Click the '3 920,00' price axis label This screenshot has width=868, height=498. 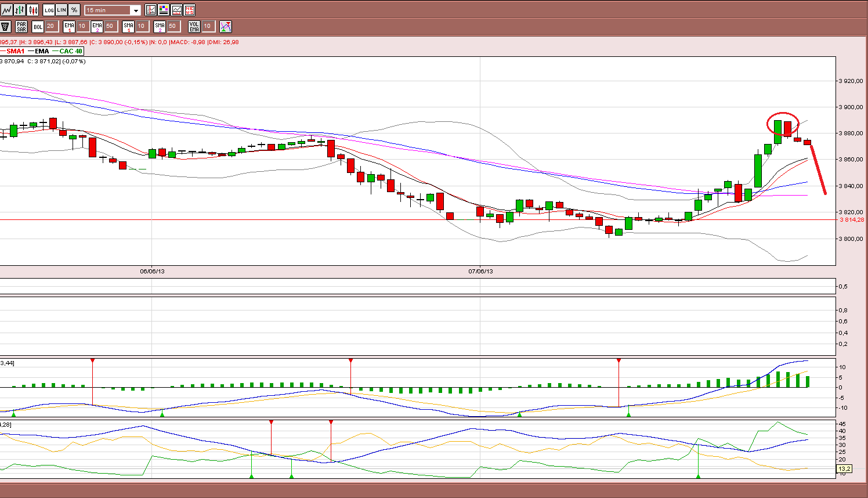coord(852,81)
